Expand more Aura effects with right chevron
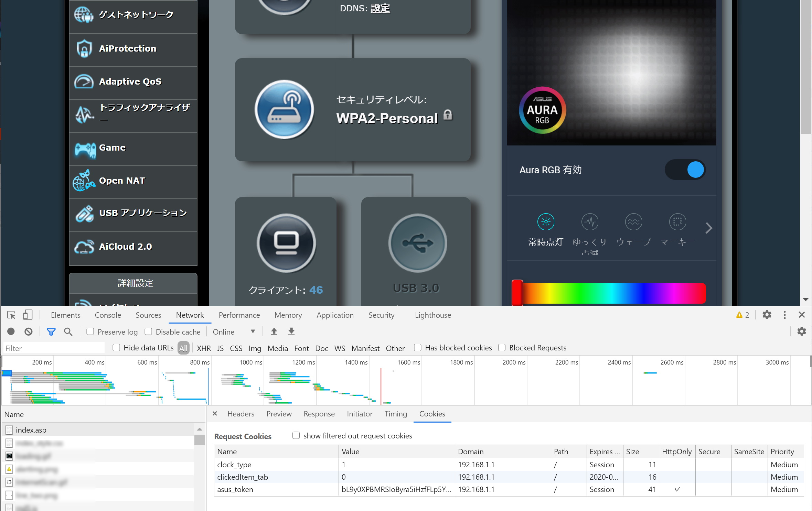The width and height of the screenshot is (812, 511). (709, 228)
